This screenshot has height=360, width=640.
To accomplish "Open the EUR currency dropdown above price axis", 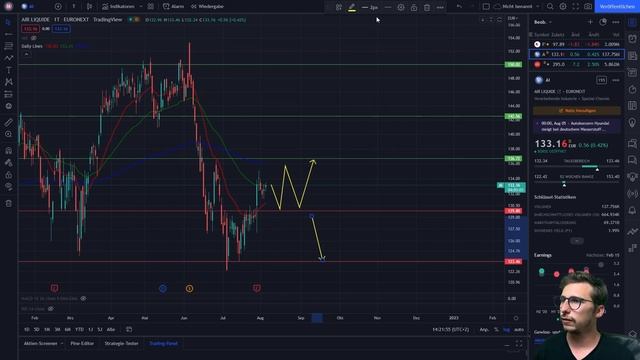I will click(513, 18).
